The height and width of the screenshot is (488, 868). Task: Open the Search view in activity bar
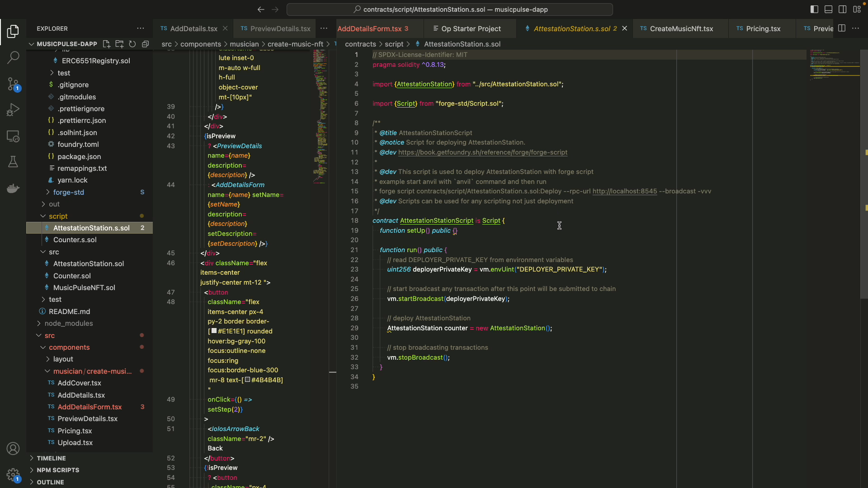pyautogui.click(x=13, y=57)
